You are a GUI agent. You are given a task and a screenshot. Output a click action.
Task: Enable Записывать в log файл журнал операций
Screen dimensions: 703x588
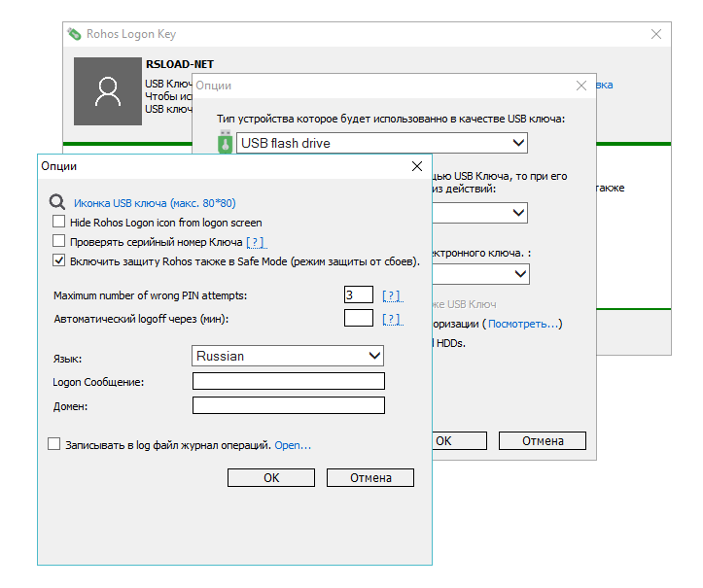pyautogui.click(x=53, y=444)
